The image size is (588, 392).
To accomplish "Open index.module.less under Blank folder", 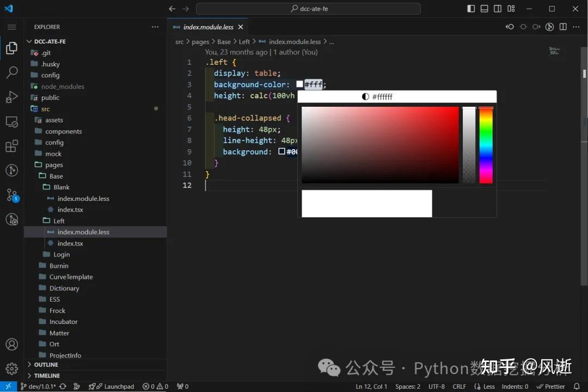I will click(x=96, y=198).
